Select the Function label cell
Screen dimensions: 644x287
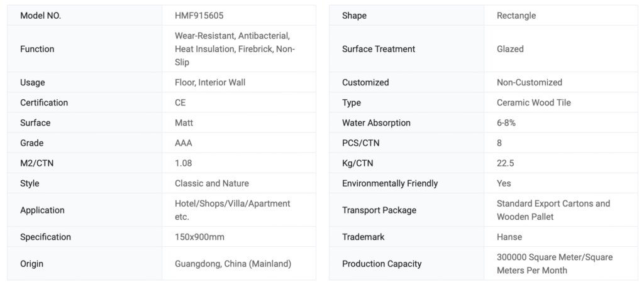[x=37, y=49]
